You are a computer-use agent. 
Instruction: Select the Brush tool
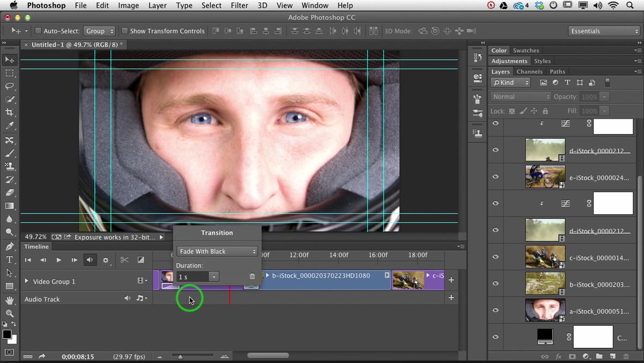[x=10, y=153]
